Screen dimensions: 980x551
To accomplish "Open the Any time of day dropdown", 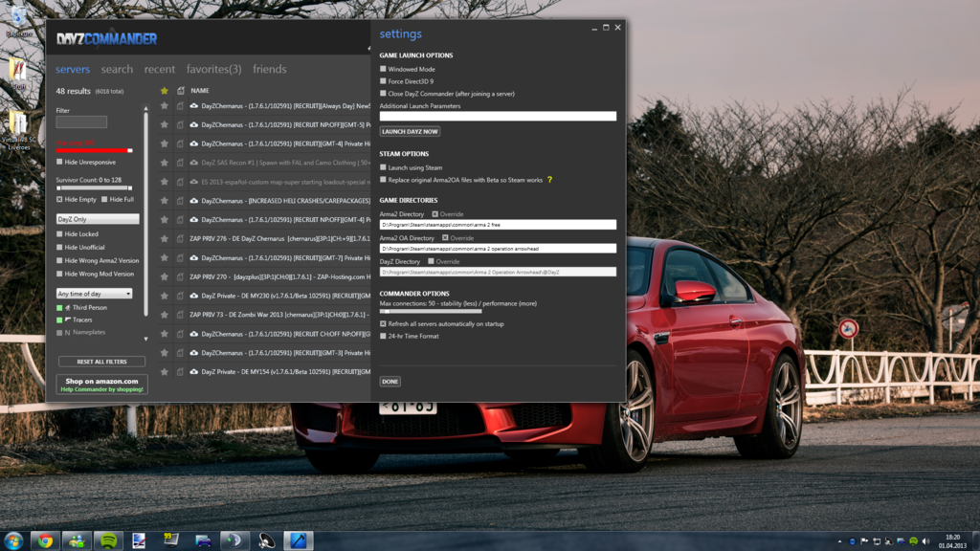I will [94, 294].
